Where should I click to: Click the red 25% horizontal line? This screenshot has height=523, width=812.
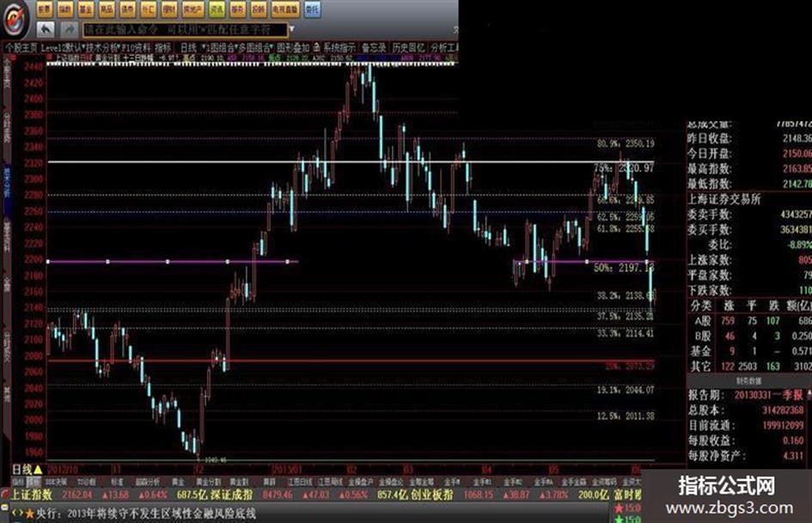351,361
